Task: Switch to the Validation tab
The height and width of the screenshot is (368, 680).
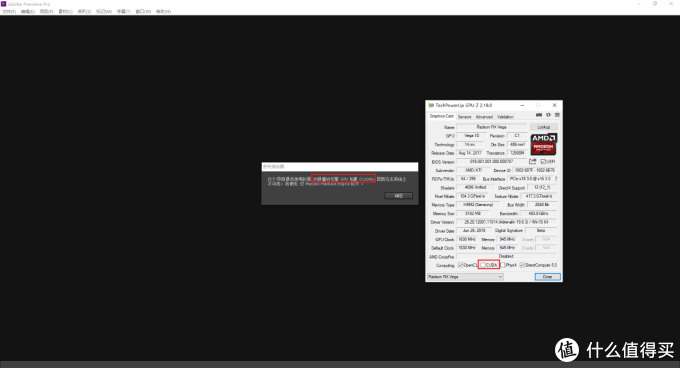Action: tap(505, 117)
